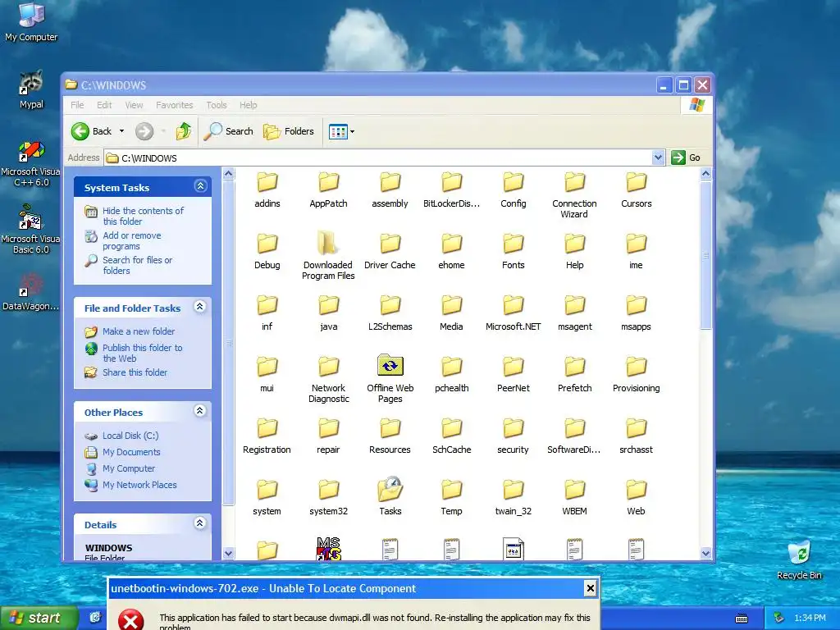Open My Documents in Other Places
Image resolution: width=840 pixels, height=630 pixels.
tap(131, 452)
